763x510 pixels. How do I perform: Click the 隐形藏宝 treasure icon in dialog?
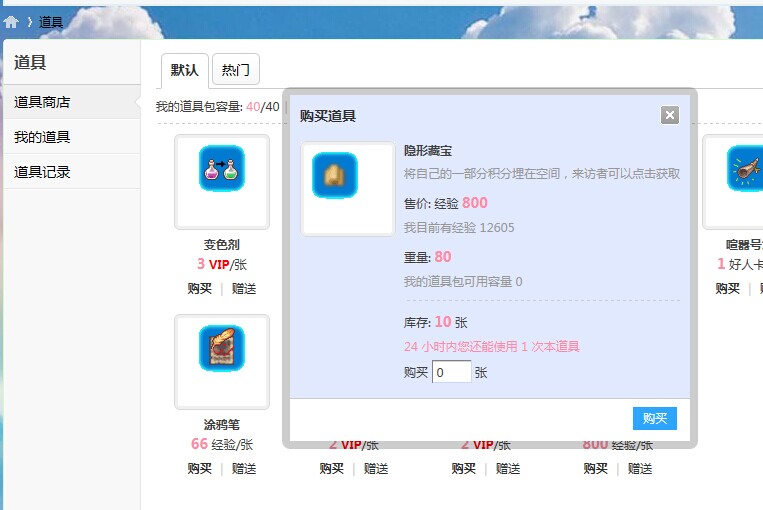(335, 175)
